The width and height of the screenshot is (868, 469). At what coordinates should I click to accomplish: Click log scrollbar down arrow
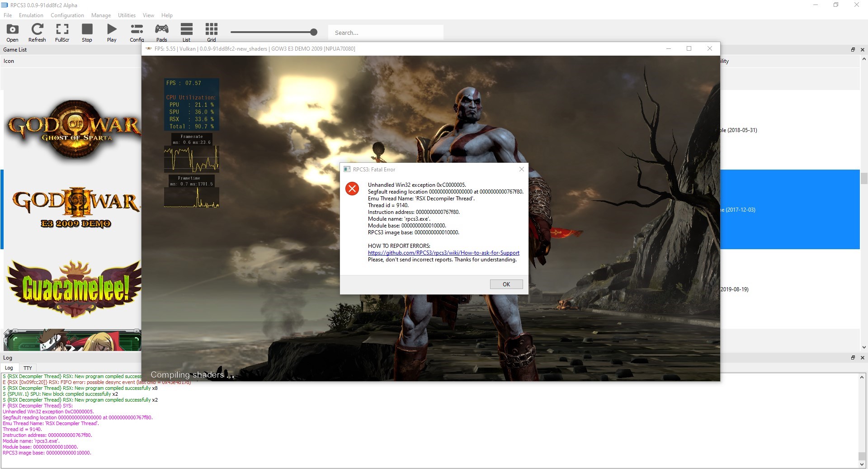(x=862, y=464)
